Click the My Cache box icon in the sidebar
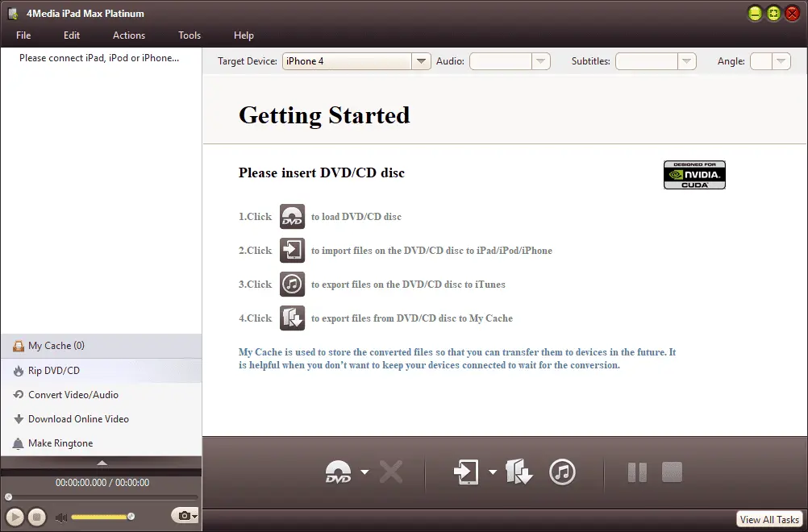The height and width of the screenshot is (532, 808). click(19, 346)
